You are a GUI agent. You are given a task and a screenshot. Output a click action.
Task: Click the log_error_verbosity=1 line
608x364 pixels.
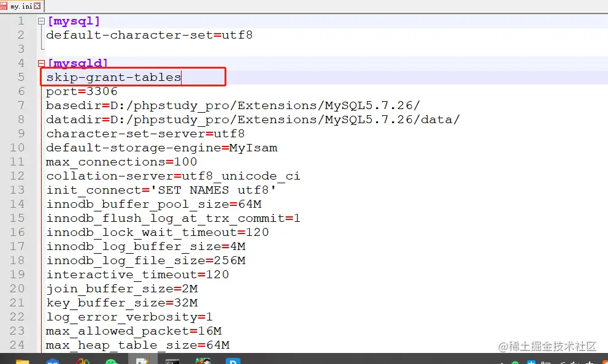[x=129, y=317]
